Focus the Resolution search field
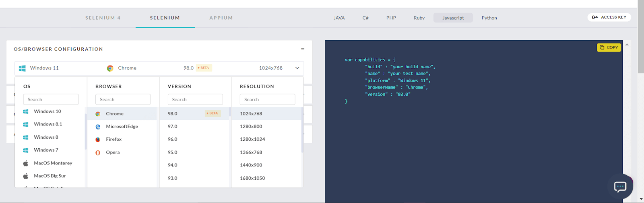The height and width of the screenshot is (203, 644). pyautogui.click(x=267, y=99)
